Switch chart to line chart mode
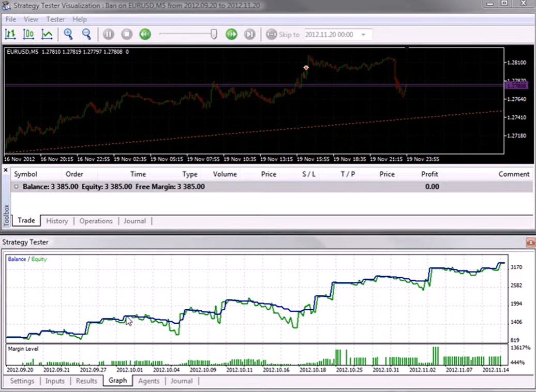The width and height of the screenshot is (536, 392). click(x=47, y=34)
